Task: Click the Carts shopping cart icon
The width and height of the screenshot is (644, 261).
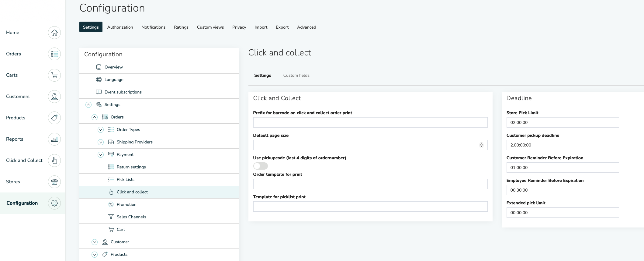Action: point(54,75)
